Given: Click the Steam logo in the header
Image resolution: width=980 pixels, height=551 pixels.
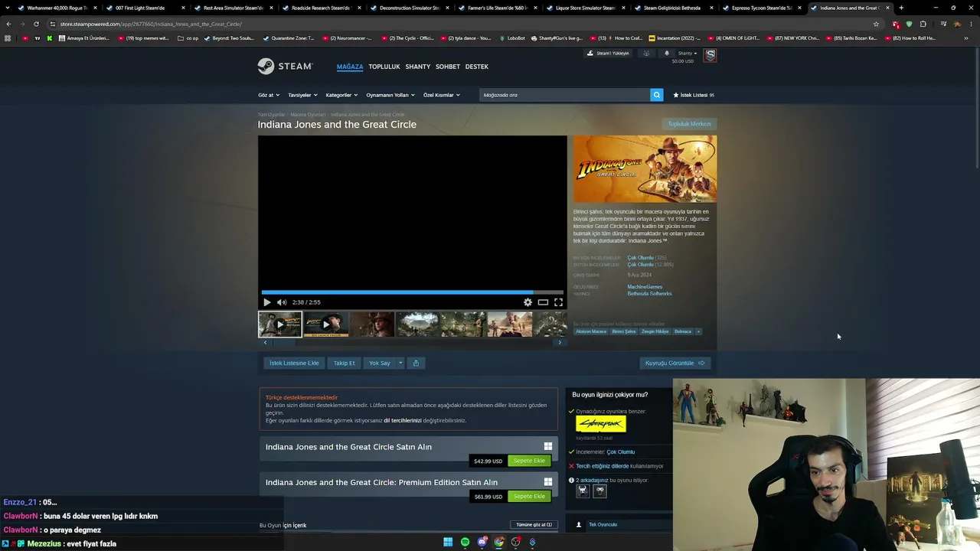Looking at the screenshot, I should (284, 67).
